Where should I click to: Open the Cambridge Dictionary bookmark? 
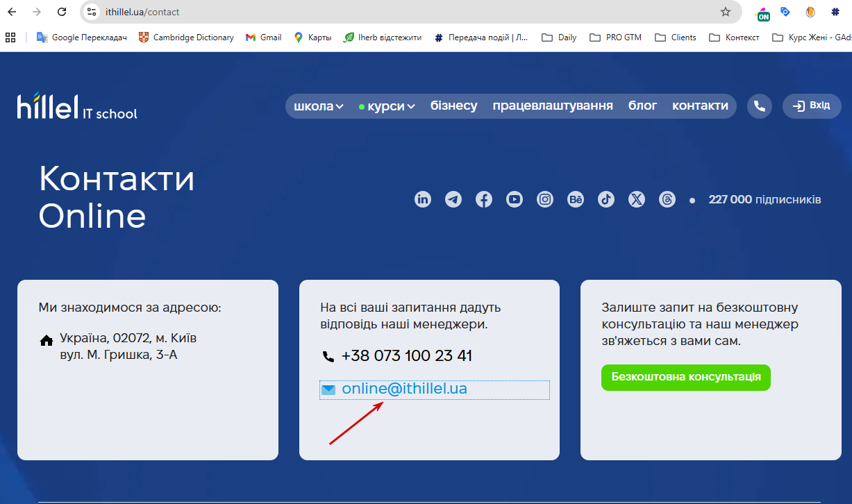pyautogui.click(x=186, y=37)
